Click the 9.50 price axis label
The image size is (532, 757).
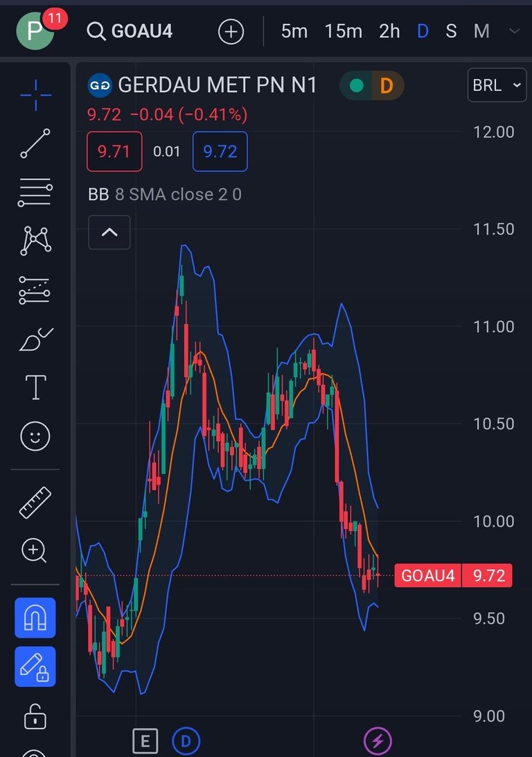click(x=488, y=619)
